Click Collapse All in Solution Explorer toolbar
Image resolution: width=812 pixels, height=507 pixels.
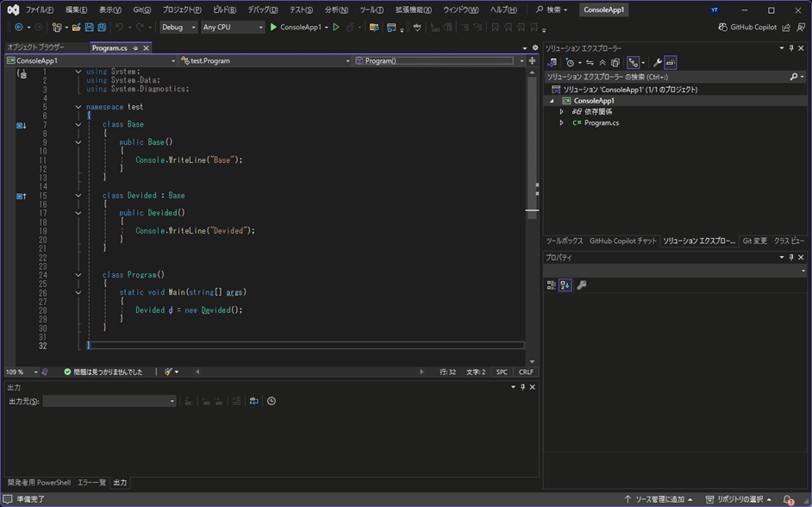pyautogui.click(x=603, y=63)
